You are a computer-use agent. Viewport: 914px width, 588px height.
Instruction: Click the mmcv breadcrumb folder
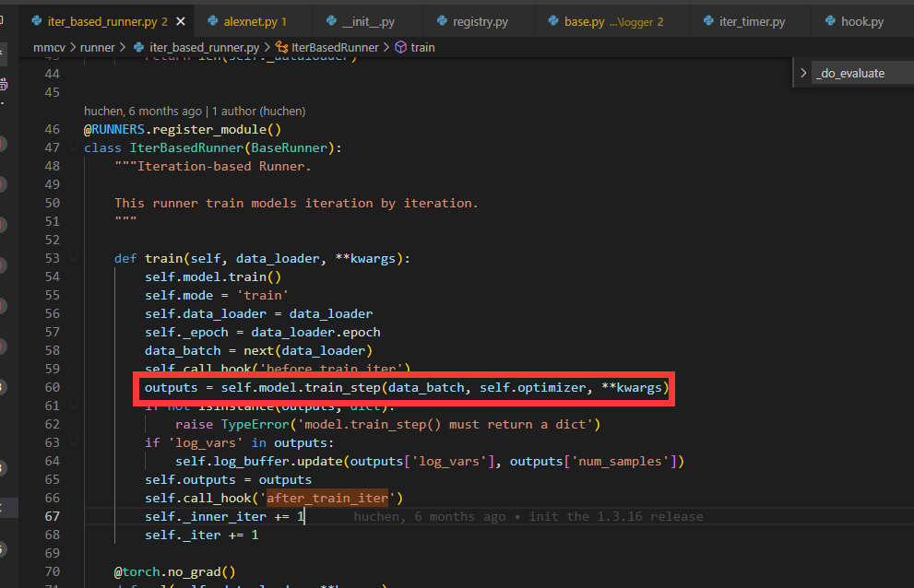click(49, 47)
